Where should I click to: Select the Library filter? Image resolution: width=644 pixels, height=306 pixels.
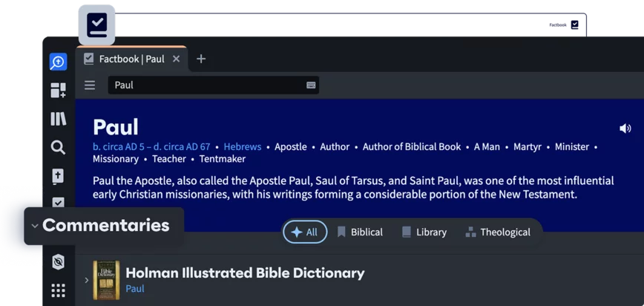424,232
